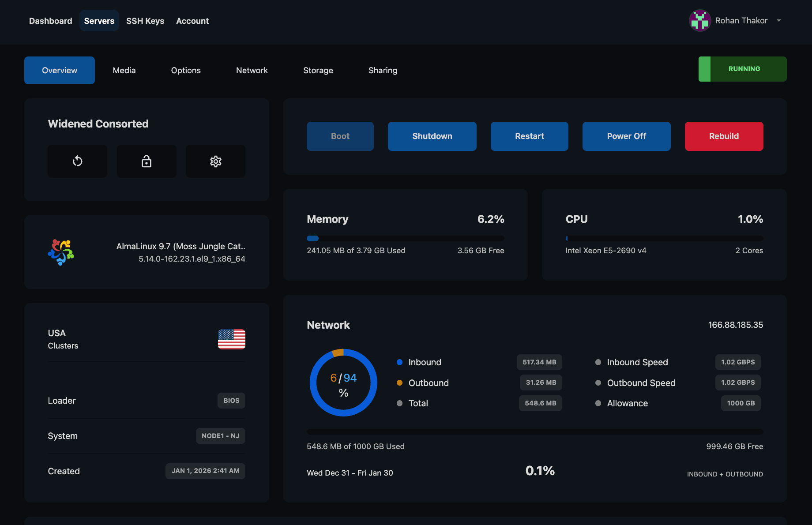Click the refresh icon under Widened Consorted
Viewport: 812px width, 525px height.
[77, 161]
